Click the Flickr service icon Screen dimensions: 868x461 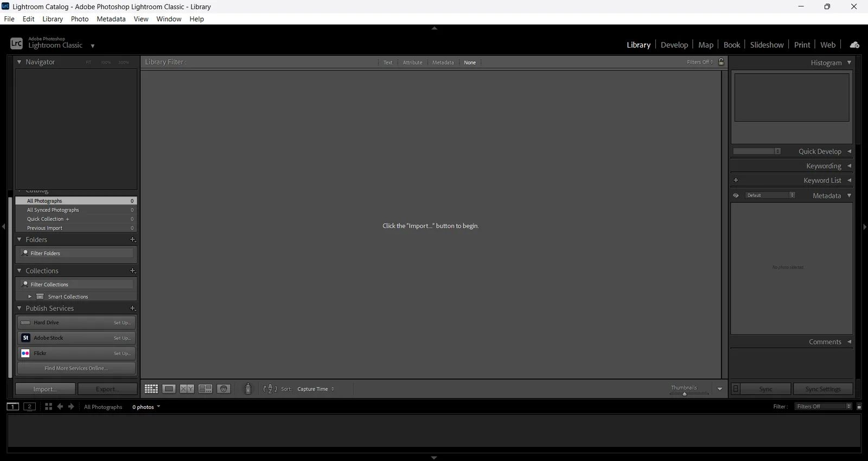(x=25, y=353)
